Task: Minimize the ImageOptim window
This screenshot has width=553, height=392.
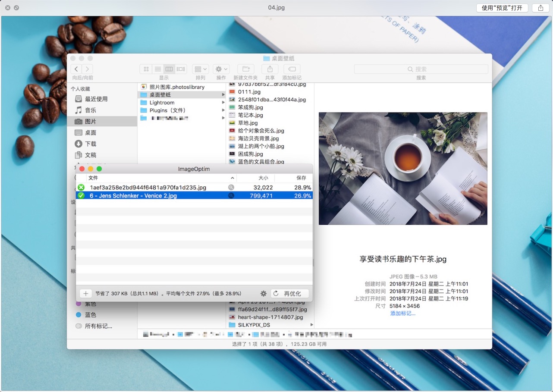Action: coord(91,169)
